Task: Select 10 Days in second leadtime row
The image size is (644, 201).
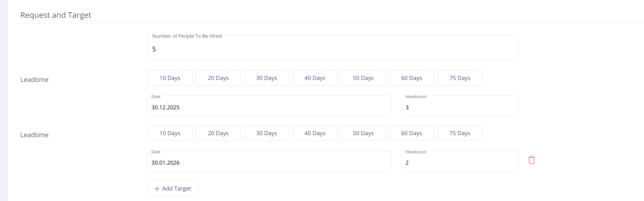Action: tap(170, 133)
